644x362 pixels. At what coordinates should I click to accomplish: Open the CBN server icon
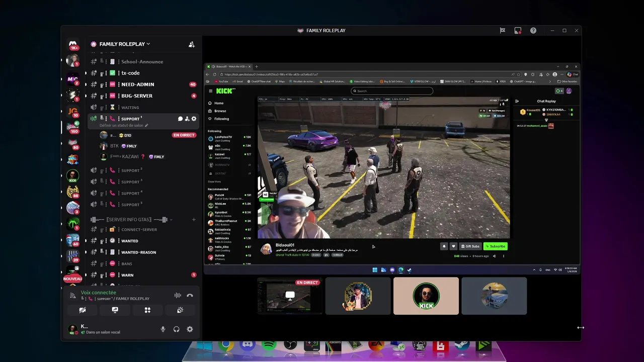[73, 192]
